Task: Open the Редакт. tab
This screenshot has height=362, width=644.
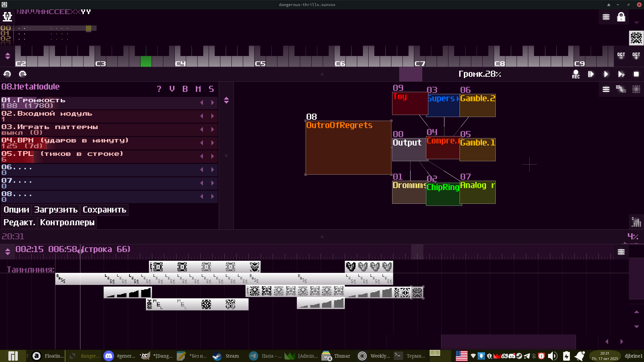Action: pyautogui.click(x=19, y=223)
